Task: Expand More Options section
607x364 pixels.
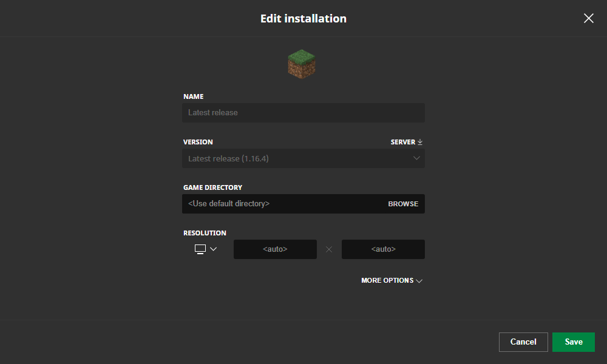Action: click(x=392, y=280)
